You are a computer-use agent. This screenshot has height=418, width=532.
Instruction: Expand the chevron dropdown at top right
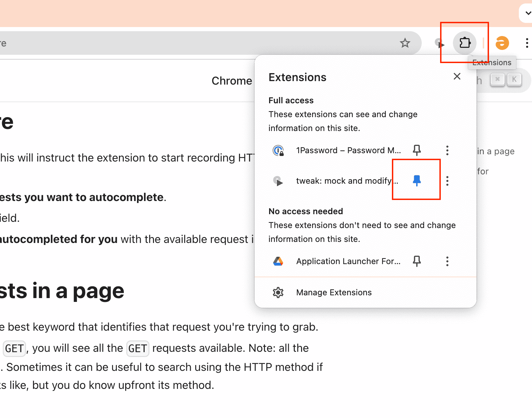tap(527, 13)
